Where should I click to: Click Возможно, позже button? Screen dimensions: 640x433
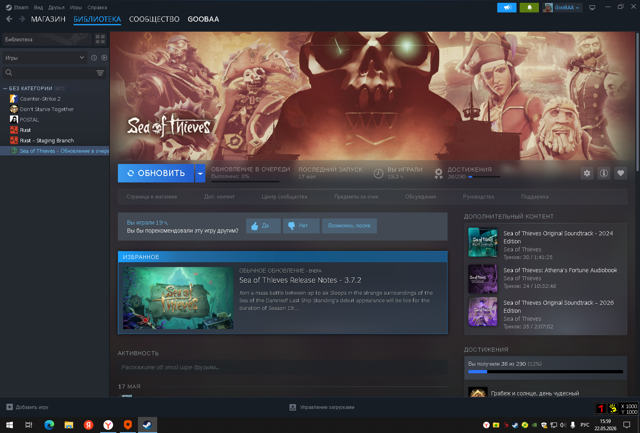click(349, 226)
